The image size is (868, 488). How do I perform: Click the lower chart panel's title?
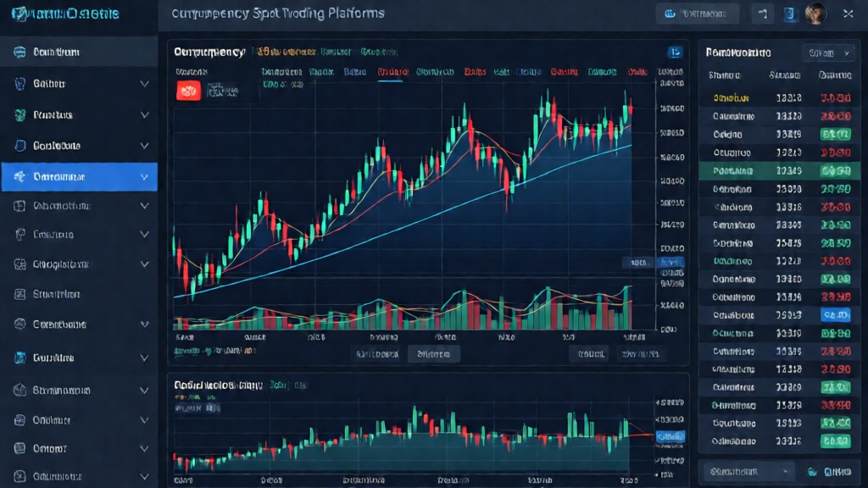click(218, 385)
